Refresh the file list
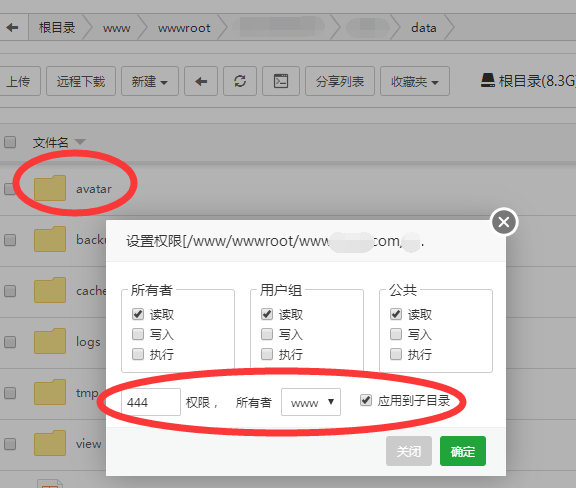 [240, 81]
